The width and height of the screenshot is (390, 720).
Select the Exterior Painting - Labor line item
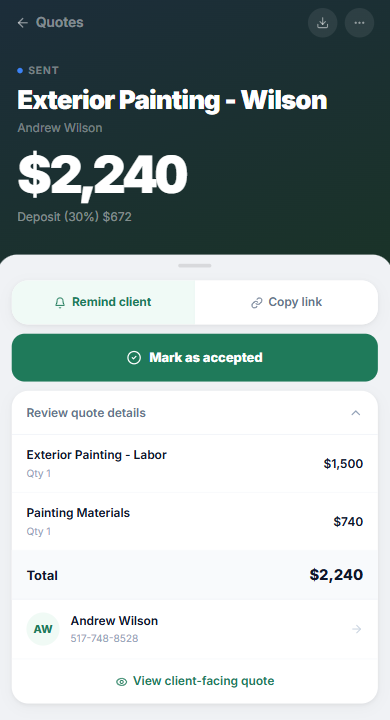tap(195, 464)
